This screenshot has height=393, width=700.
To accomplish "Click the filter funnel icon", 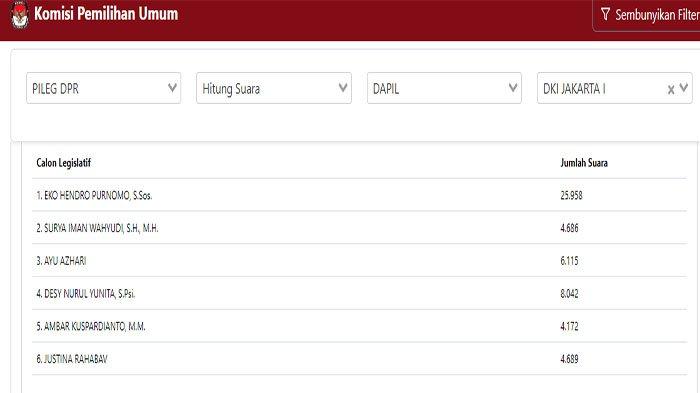I will [x=605, y=14].
